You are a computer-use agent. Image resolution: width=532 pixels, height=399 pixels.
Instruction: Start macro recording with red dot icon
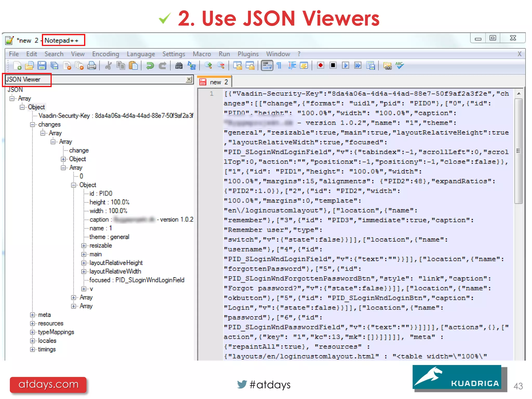pos(321,65)
